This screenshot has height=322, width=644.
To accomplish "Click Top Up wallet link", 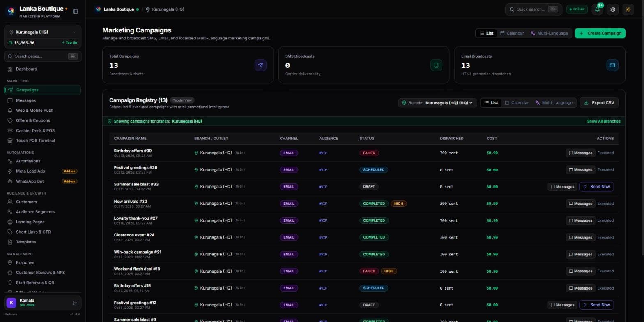I will [x=69, y=42].
